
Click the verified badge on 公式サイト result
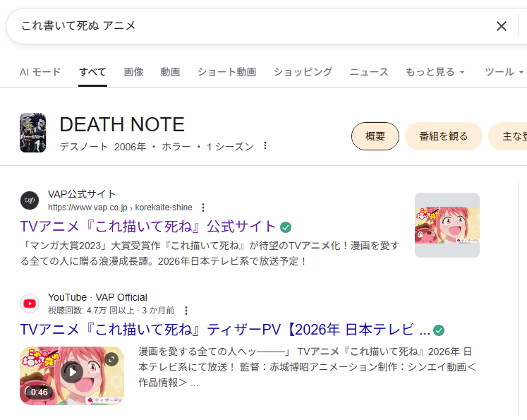click(x=286, y=227)
